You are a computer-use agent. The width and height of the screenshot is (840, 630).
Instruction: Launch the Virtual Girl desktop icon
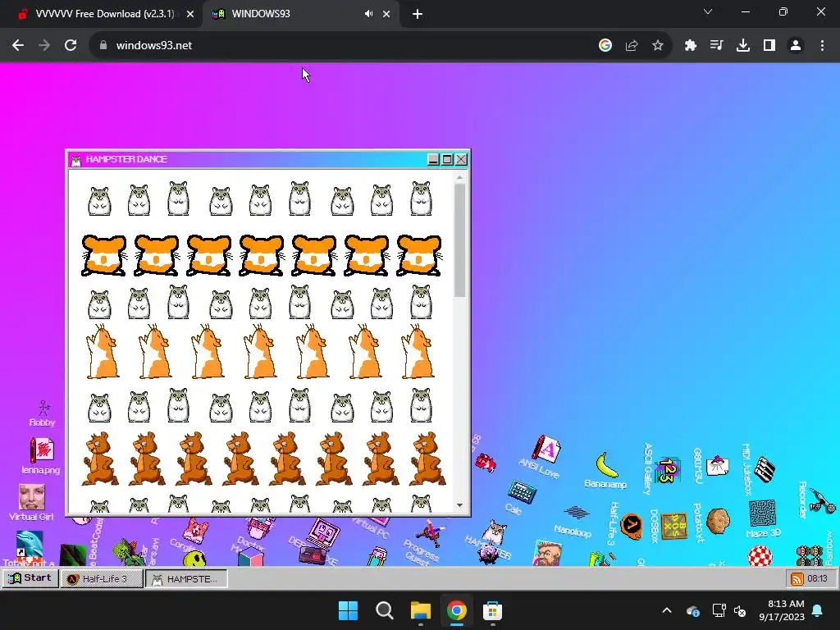(x=32, y=502)
